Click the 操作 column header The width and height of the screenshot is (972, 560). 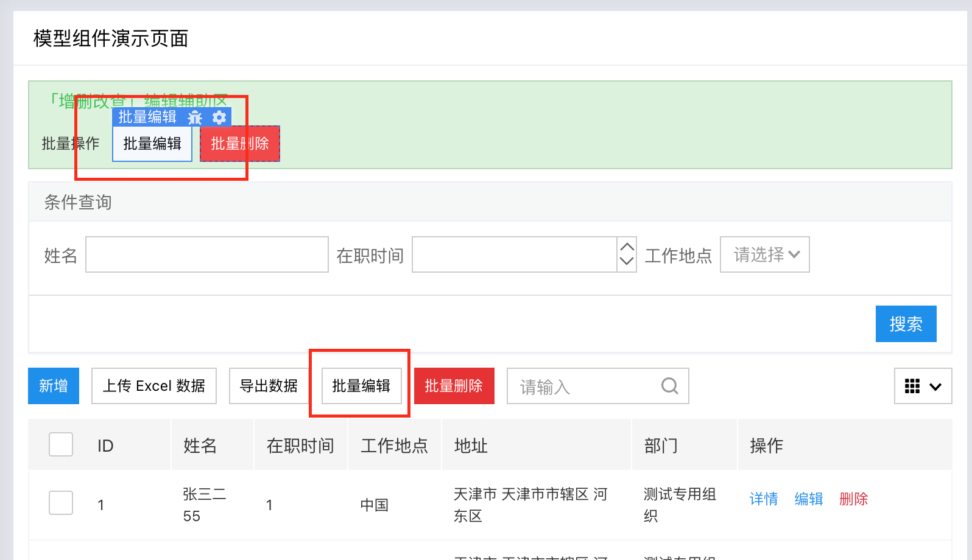click(x=766, y=446)
